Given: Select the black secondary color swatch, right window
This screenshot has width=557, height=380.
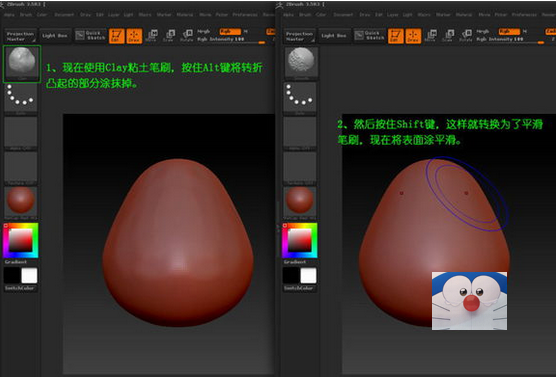Looking at the screenshot, I should tap(291, 275).
